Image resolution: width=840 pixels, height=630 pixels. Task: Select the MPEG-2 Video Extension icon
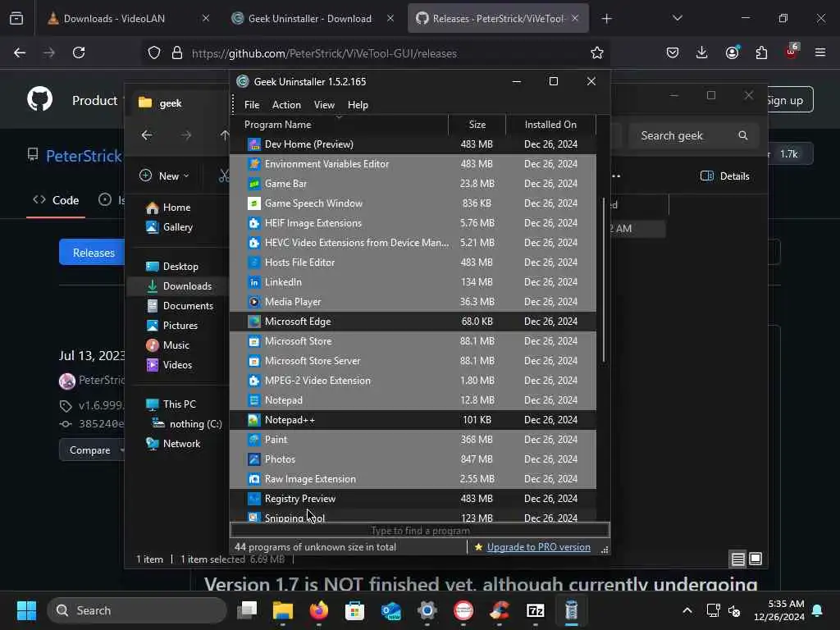tap(254, 381)
